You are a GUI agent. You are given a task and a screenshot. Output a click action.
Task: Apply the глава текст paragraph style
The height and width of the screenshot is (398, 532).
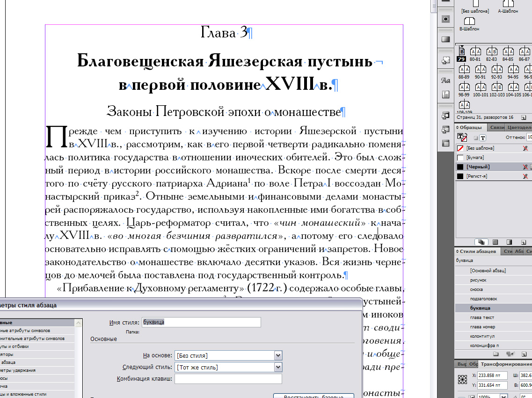click(x=493, y=317)
